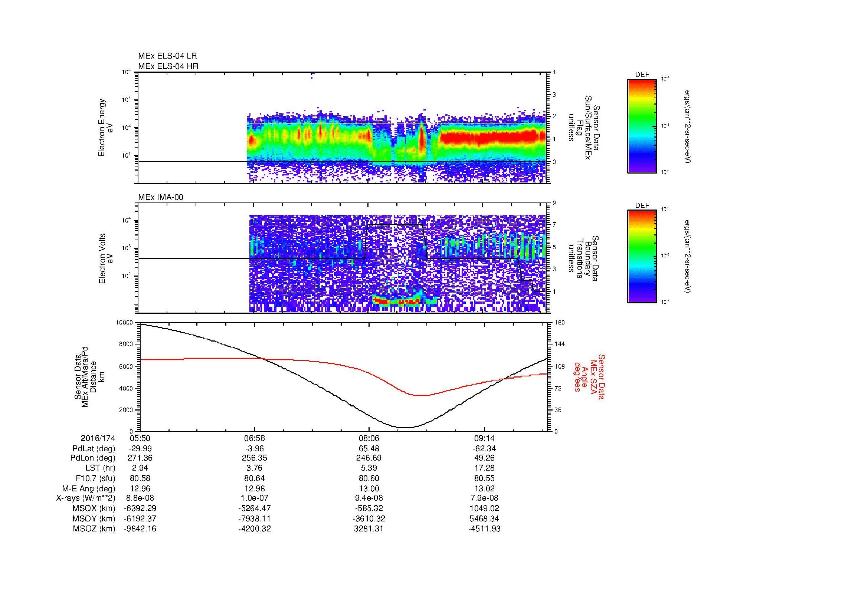Click the '180' SZA angle tick label
Viewport: 868px width, 613px height.
click(560, 323)
